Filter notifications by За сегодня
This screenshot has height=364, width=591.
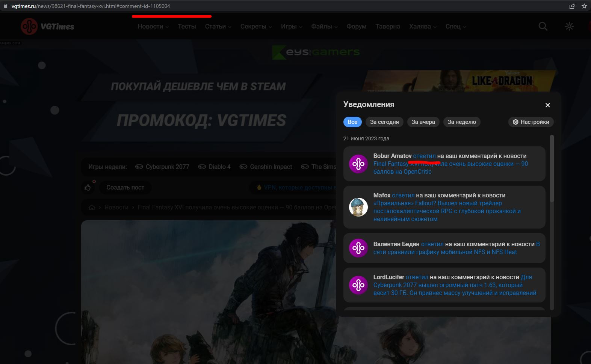click(384, 122)
